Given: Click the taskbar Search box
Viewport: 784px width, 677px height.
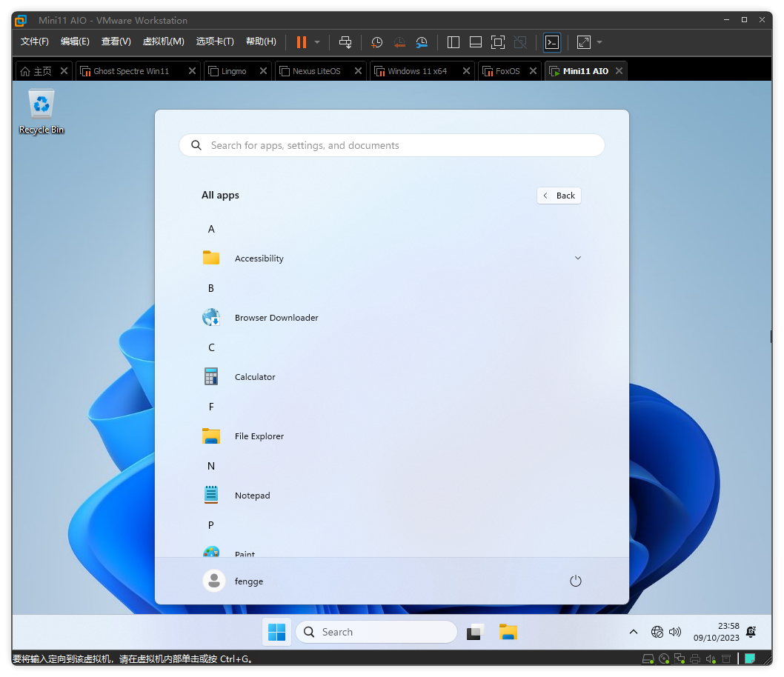Looking at the screenshot, I should pos(376,632).
